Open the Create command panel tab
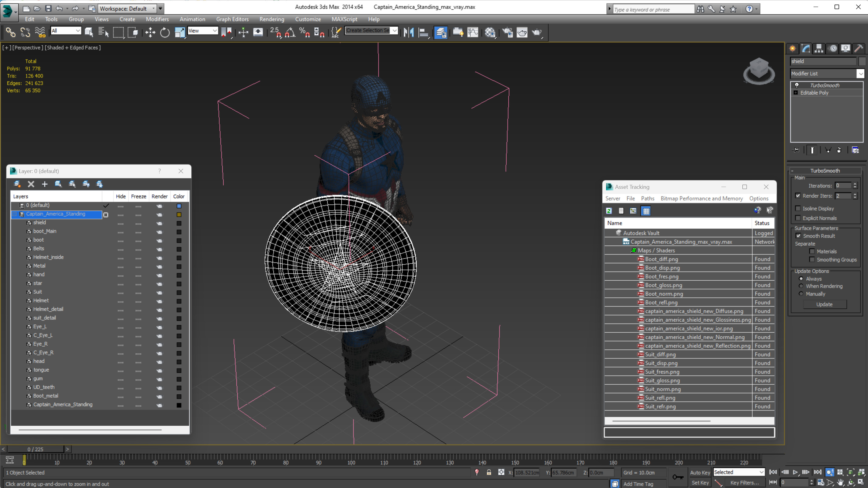Viewport: 868px width, 488px height. pyautogui.click(x=793, y=49)
